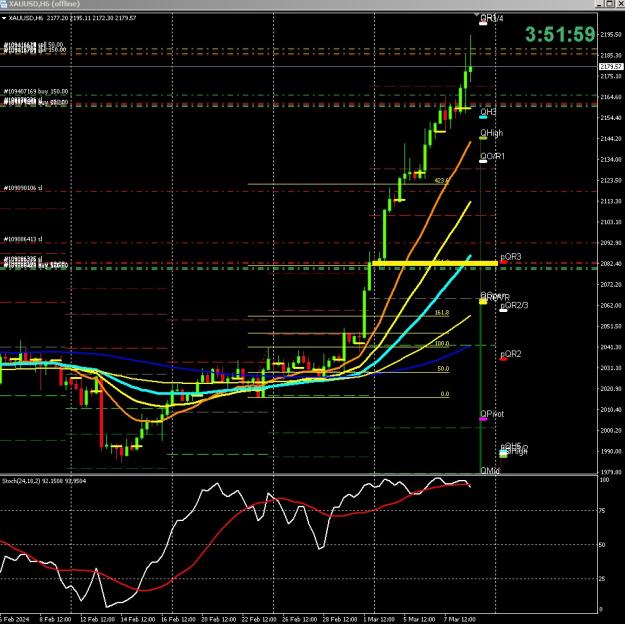This screenshot has height=624, width=625.
Task: Select the white pQR2/3 level marker dash
Action: coord(503,310)
